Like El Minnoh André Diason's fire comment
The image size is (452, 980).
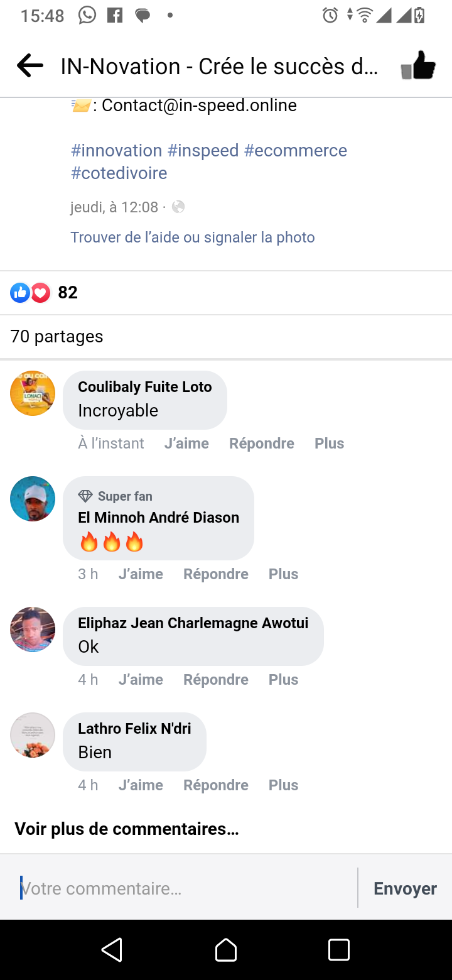click(x=141, y=574)
